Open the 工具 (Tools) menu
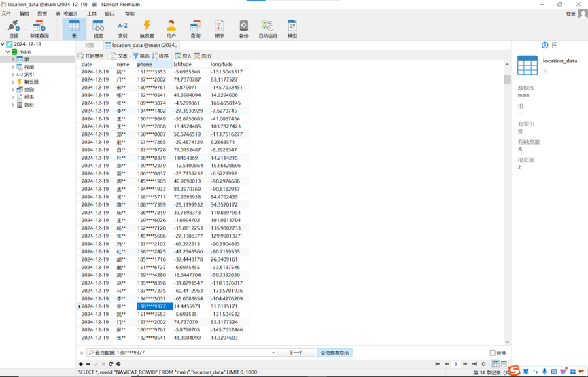Screen dimensions: 588x377 click(x=92, y=14)
